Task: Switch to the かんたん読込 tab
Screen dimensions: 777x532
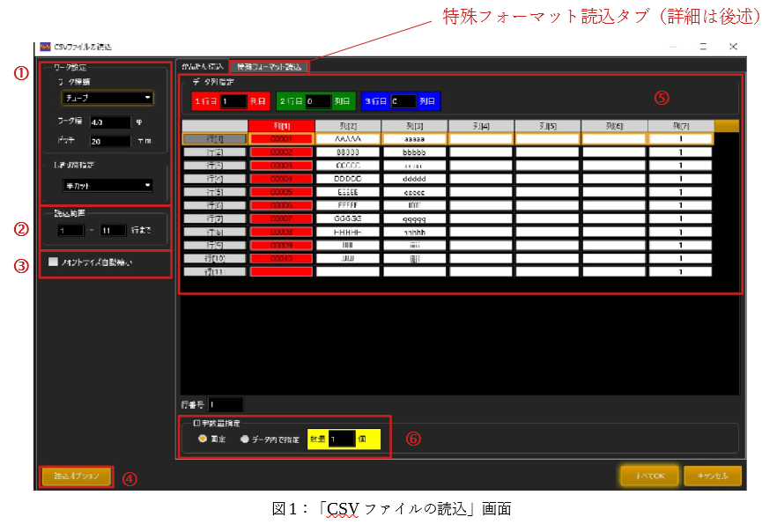Action: tap(203, 66)
